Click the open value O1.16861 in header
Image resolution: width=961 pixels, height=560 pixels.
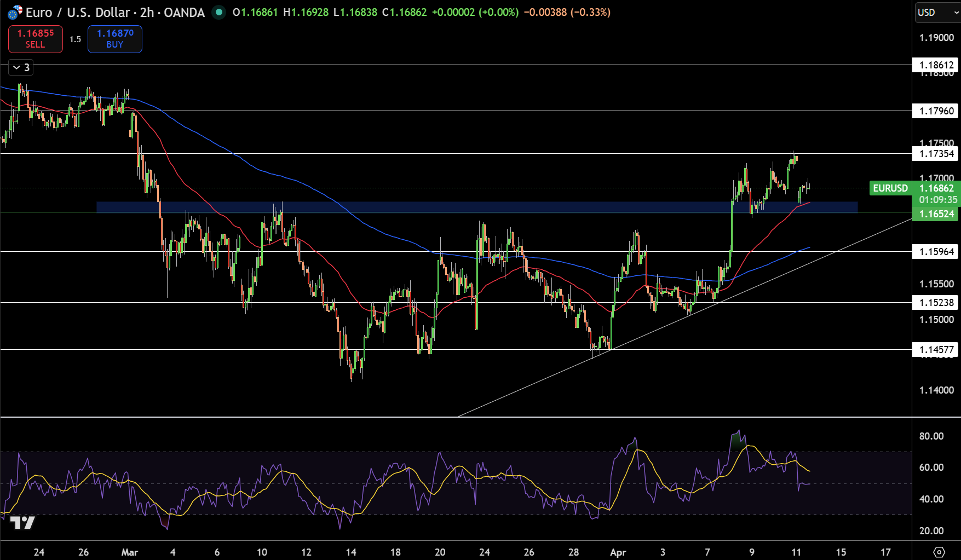pos(255,12)
